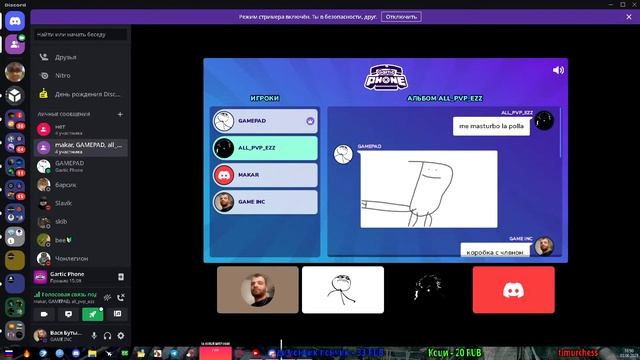This screenshot has height=360, width=640.
Task: Click the Gartic Phone logo
Action: pyautogui.click(x=386, y=77)
